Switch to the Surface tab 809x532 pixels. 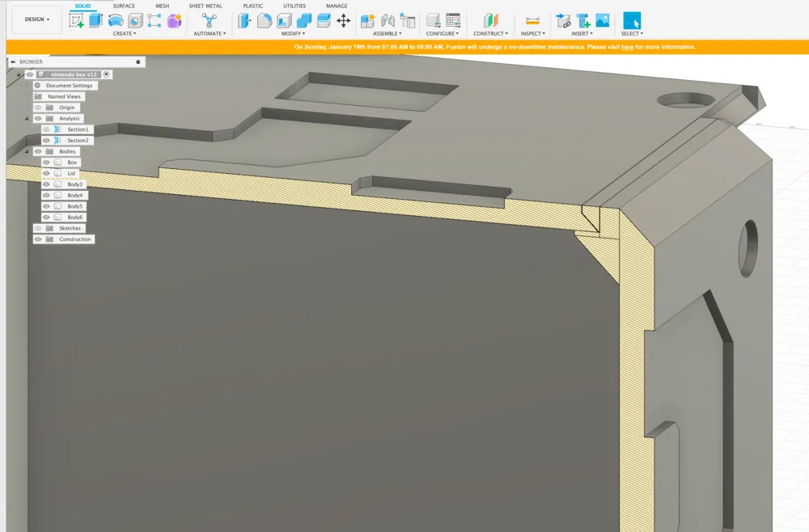[x=124, y=6]
